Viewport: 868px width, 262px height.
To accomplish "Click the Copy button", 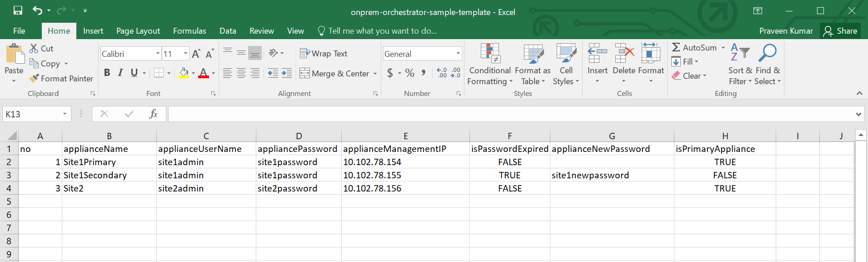I will coord(45,64).
